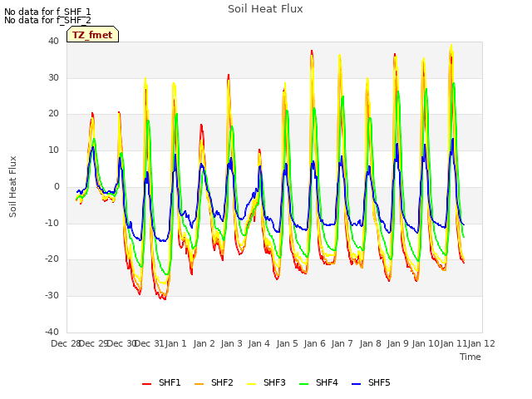Toggle the SHF4 legend entry

pyautogui.click(x=318, y=382)
